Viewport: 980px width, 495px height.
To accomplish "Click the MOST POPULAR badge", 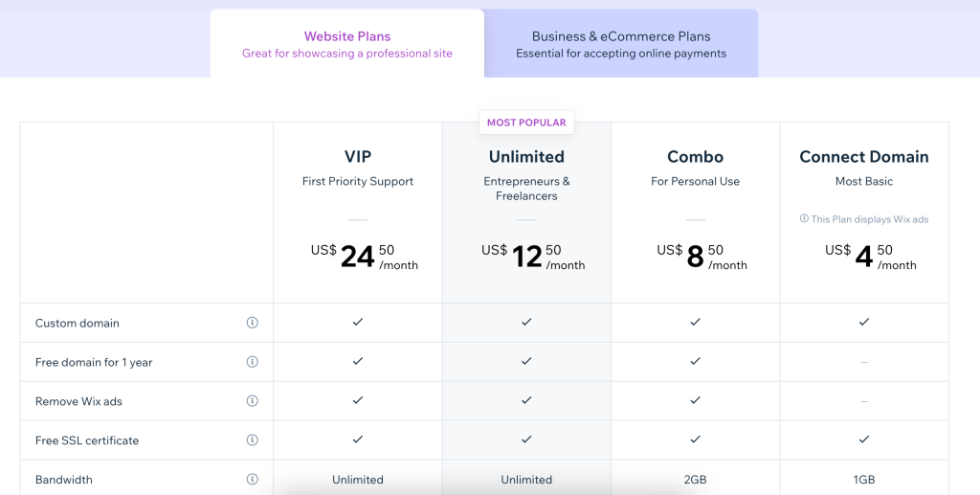I will (526, 123).
